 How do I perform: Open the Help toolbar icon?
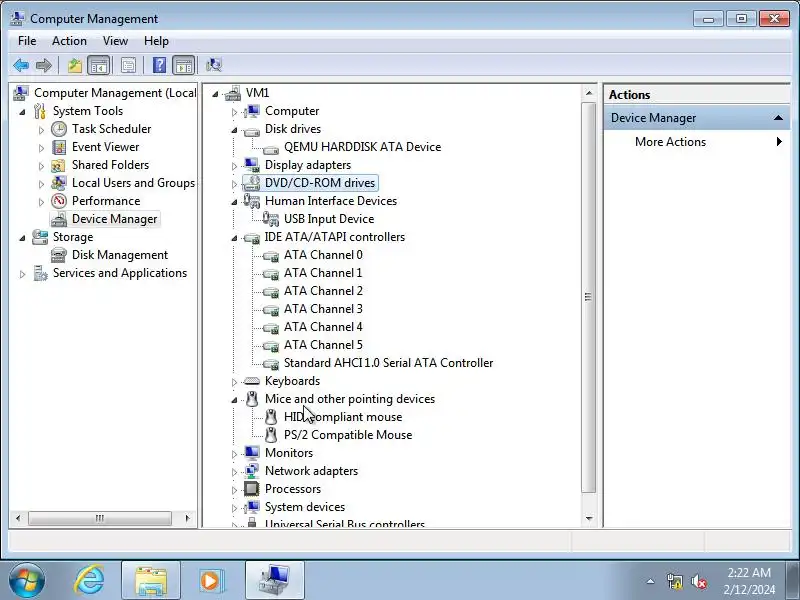159,65
